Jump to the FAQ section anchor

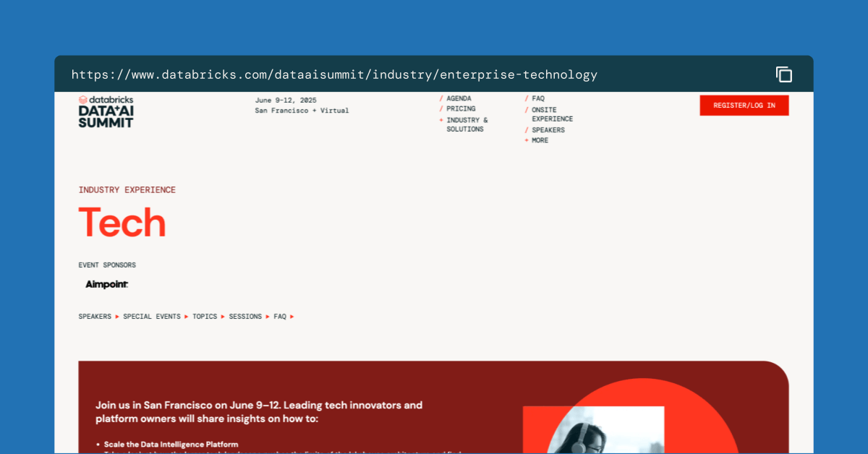click(280, 317)
